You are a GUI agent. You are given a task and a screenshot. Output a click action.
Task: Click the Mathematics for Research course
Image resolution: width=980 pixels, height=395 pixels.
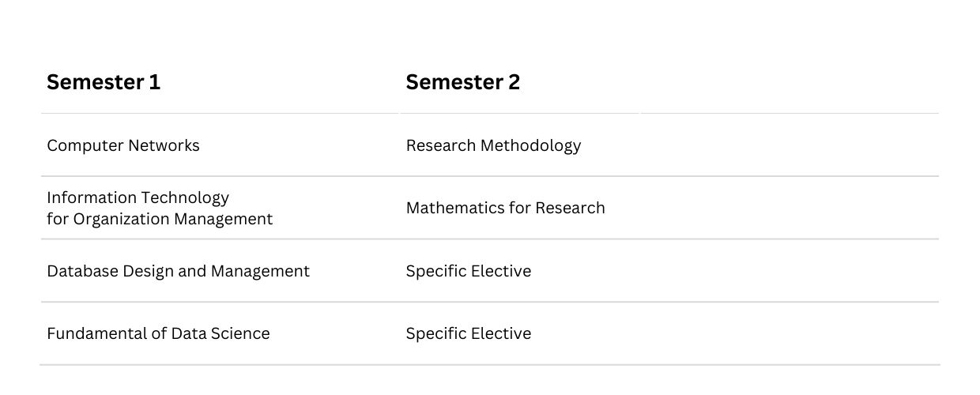[506, 208]
